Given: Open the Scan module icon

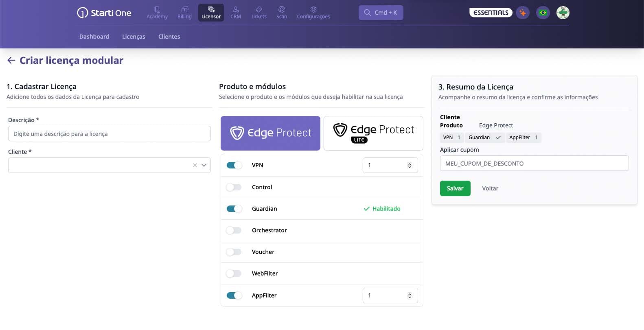Looking at the screenshot, I should coord(281,9).
